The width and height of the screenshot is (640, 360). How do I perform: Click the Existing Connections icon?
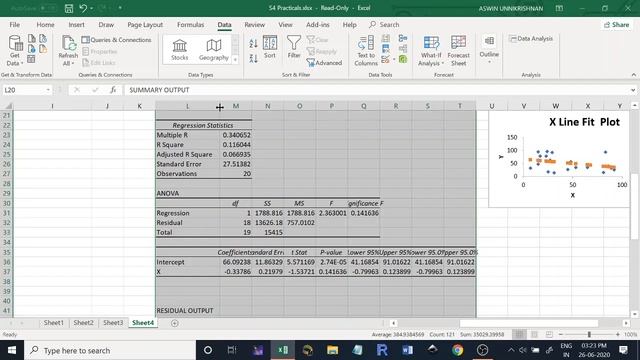[x=43, y=49]
